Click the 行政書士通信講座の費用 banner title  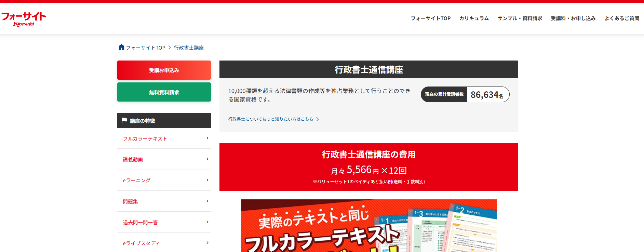click(369, 155)
